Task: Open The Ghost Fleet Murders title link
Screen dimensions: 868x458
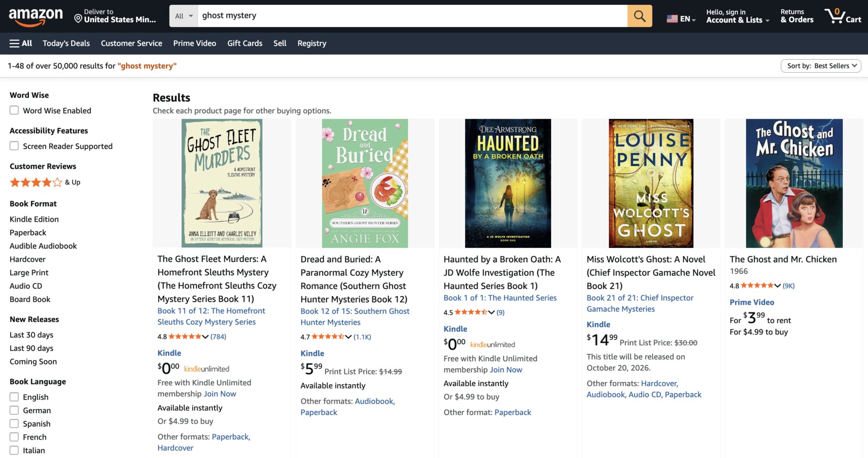Action: click(217, 279)
